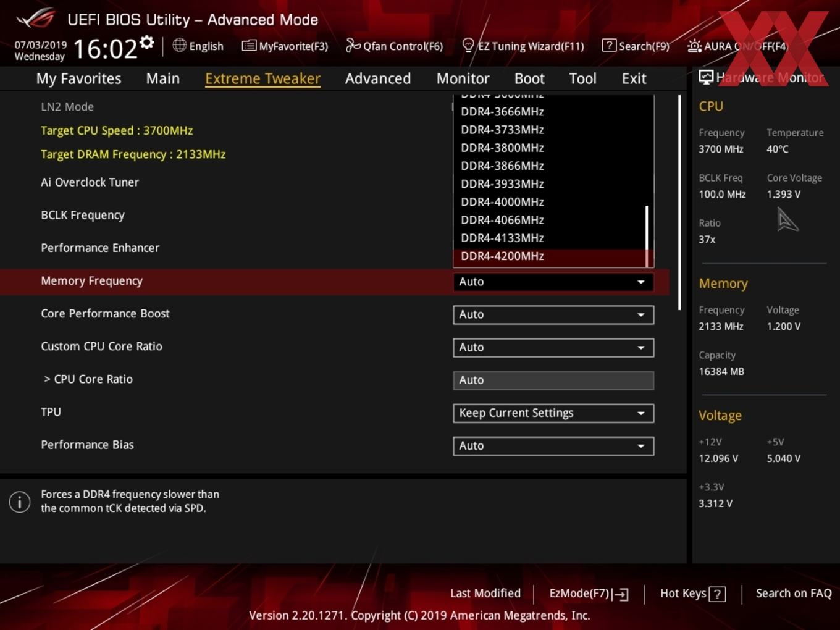This screenshot has height=630, width=840.
Task: Start EZ Tuning Wizard(F11)
Action: (x=523, y=46)
